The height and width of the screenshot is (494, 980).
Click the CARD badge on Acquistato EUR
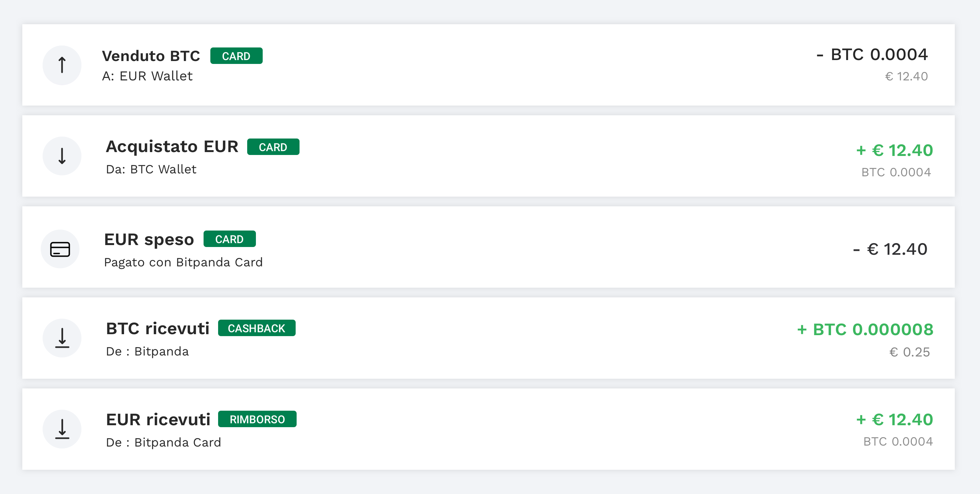273,147
